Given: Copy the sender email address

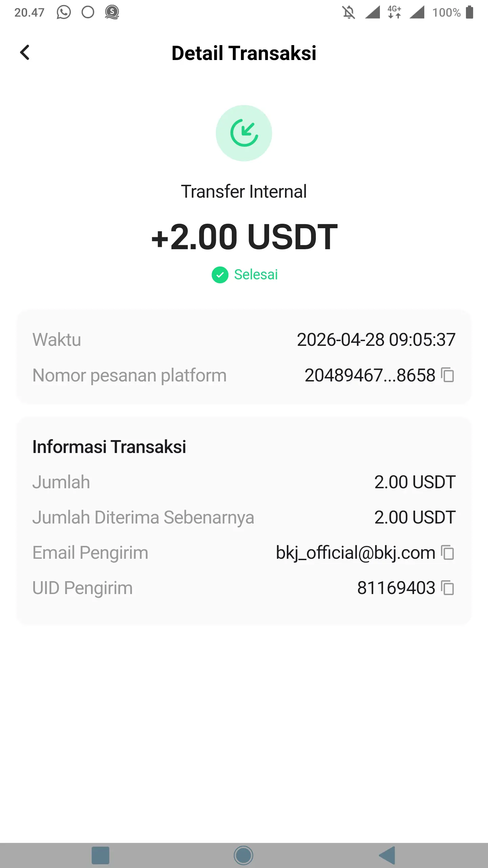Looking at the screenshot, I should pos(447,553).
